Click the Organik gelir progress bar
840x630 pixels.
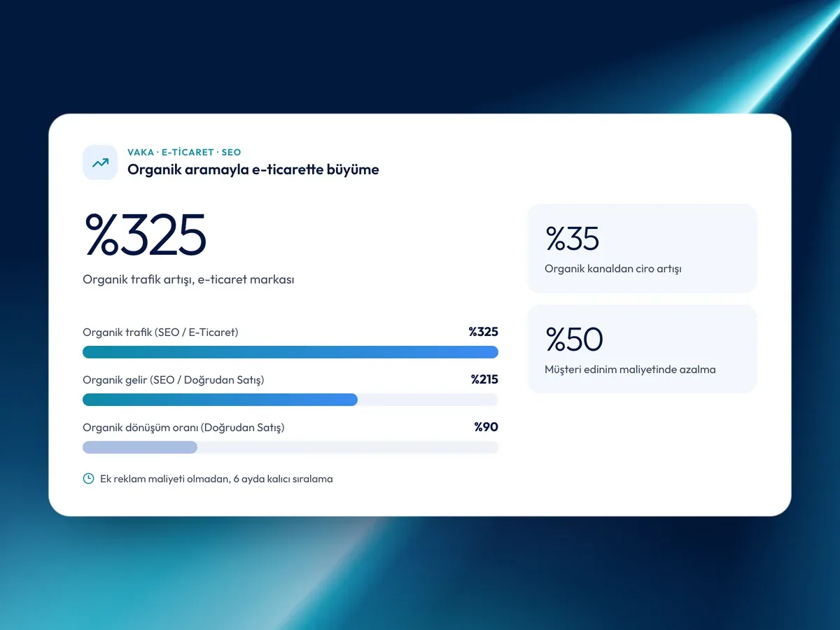click(x=290, y=400)
